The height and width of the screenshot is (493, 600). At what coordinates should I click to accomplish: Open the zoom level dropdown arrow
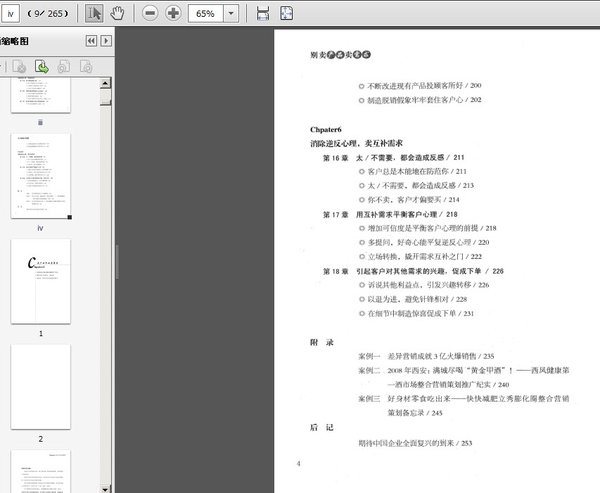tap(231, 14)
